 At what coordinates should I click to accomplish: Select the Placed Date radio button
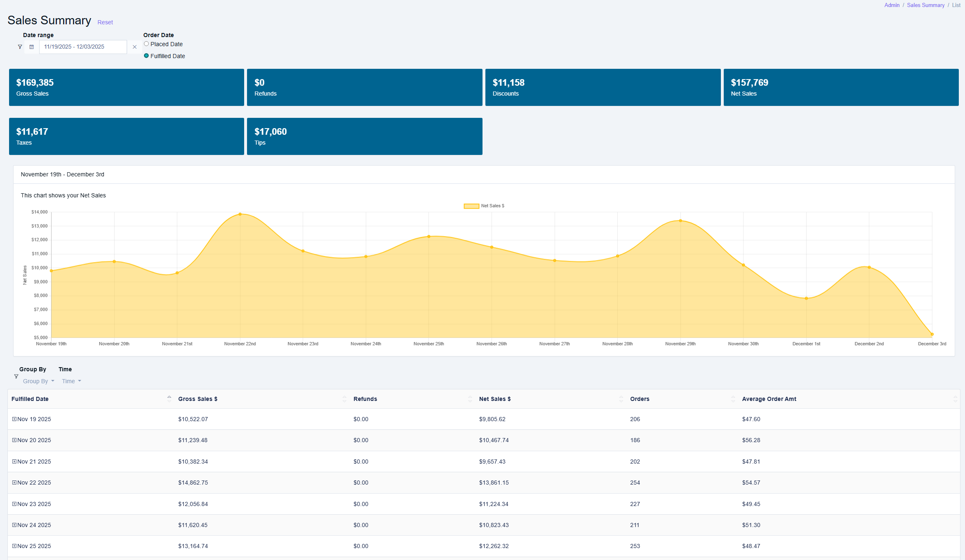point(146,44)
